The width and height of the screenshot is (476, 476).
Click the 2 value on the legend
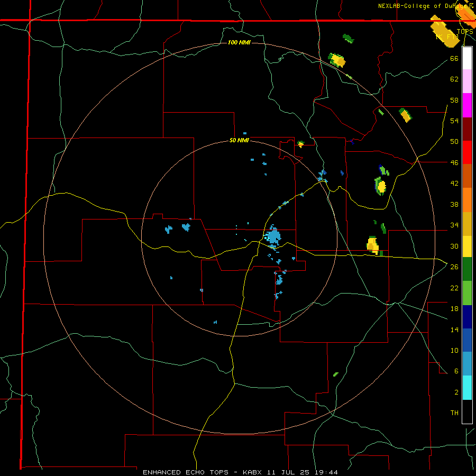point(456,392)
